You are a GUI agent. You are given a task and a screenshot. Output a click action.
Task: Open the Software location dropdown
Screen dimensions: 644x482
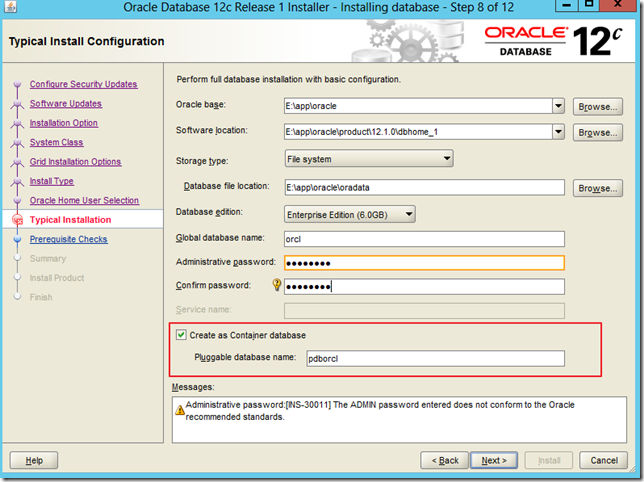[558, 132]
